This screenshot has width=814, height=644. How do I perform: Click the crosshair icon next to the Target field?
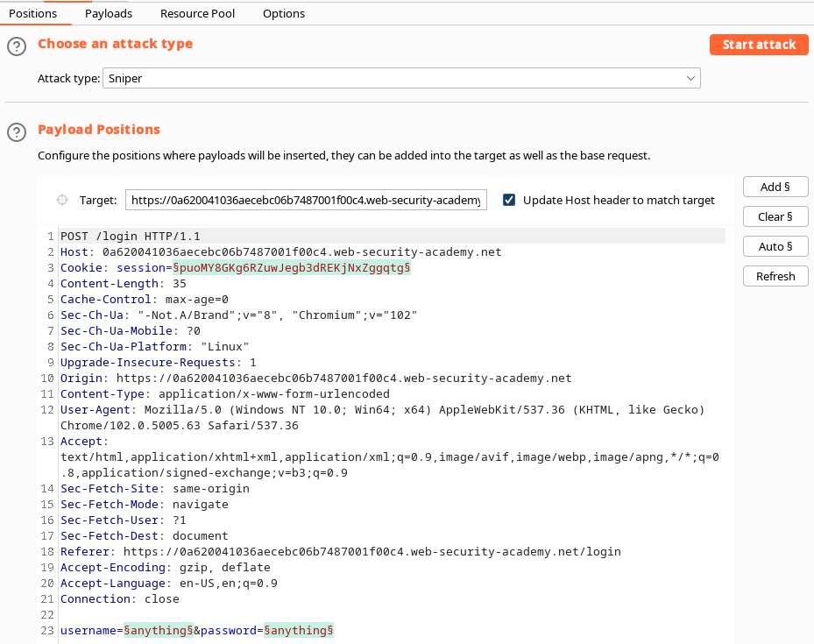(x=61, y=200)
